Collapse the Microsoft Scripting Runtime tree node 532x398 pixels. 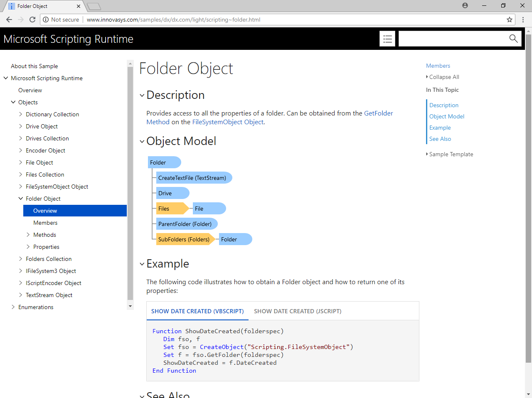point(6,78)
